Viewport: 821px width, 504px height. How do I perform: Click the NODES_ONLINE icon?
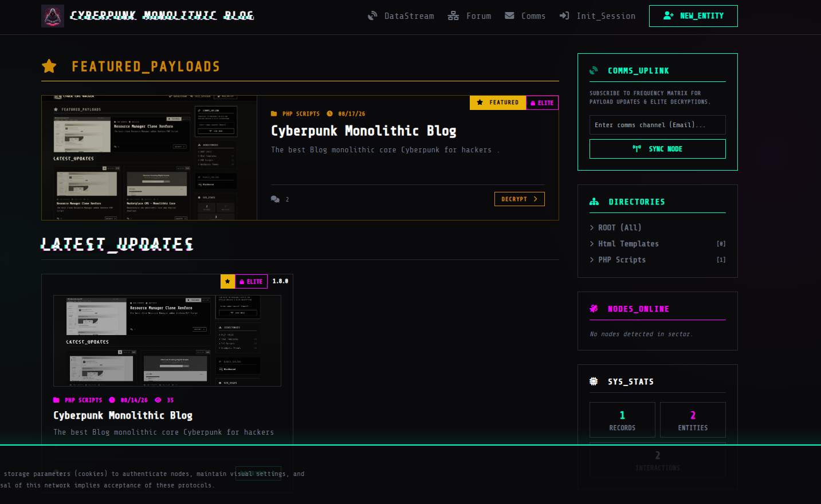[594, 309]
